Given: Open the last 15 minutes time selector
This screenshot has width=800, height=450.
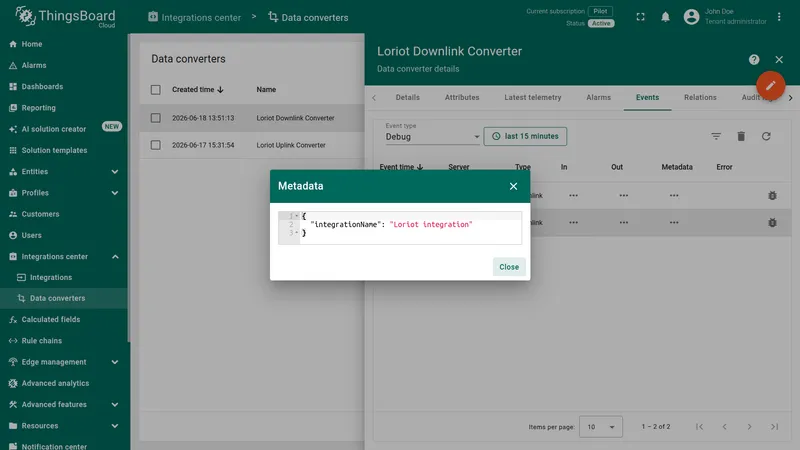Looking at the screenshot, I should click(x=525, y=136).
